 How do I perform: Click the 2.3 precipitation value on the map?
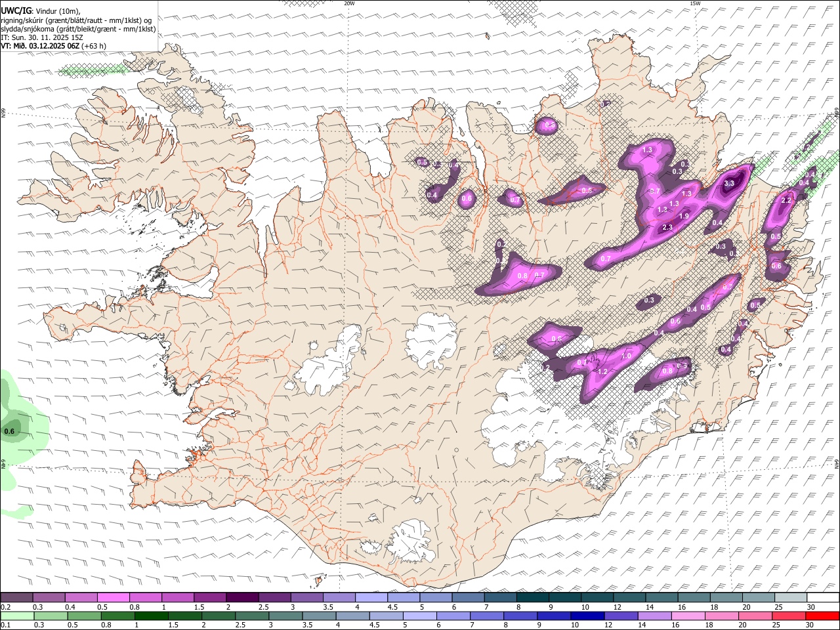click(667, 227)
